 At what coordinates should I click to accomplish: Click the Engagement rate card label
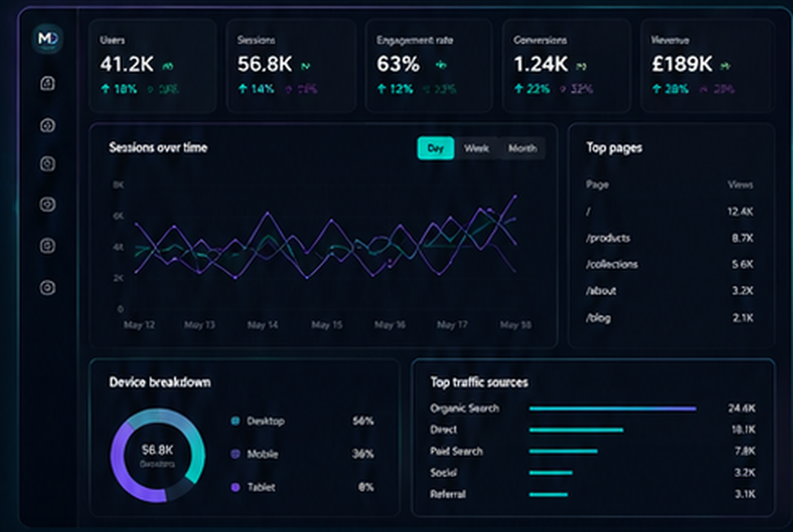[x=414, y=40]
